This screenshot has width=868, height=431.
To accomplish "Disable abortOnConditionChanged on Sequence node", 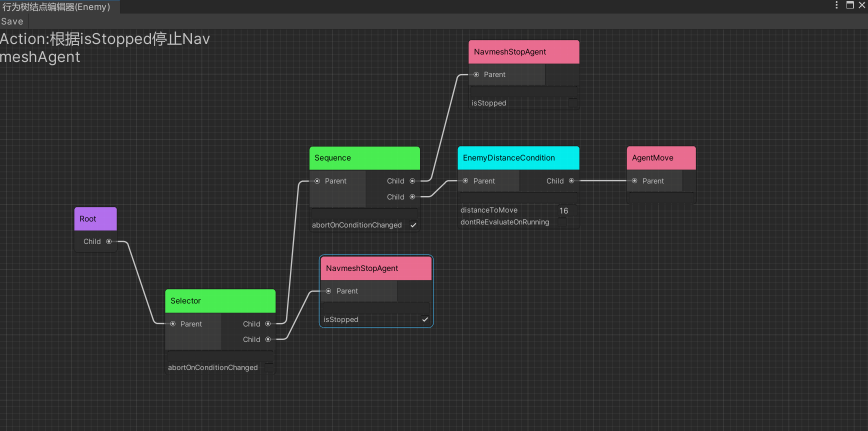I will pos(413,225).
